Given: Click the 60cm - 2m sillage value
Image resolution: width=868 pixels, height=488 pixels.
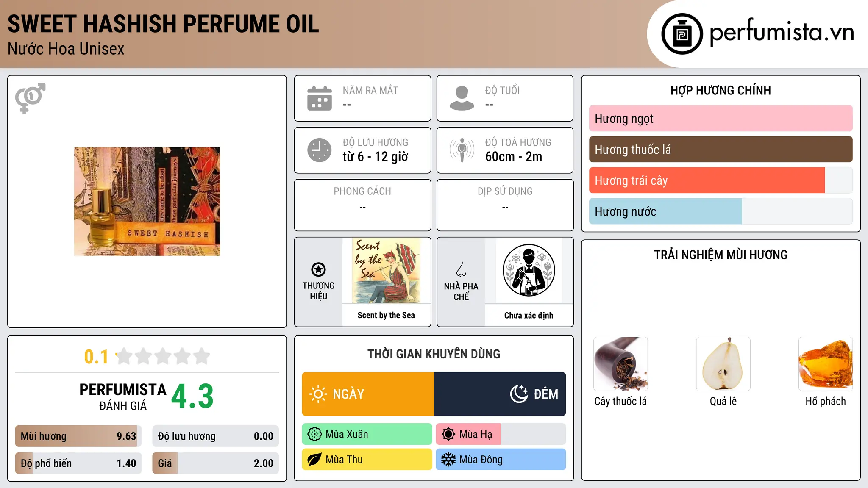Looking at the screenshot, I should [x=514, y=157].
